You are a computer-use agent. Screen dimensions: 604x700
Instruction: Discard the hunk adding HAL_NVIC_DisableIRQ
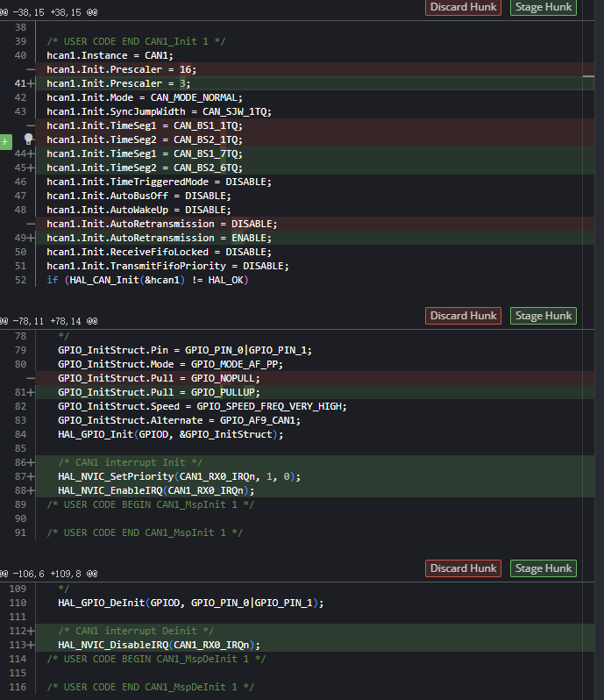(x=463, y=568)
